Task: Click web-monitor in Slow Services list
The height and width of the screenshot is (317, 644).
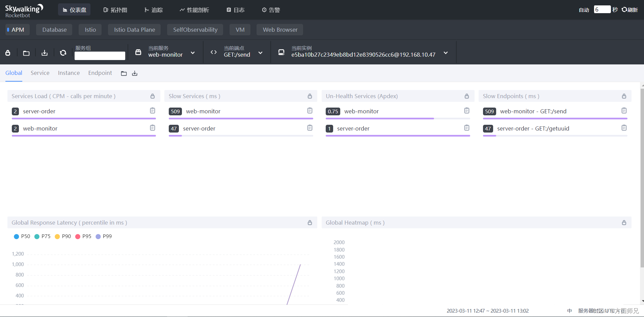Action: pos(203,111)
